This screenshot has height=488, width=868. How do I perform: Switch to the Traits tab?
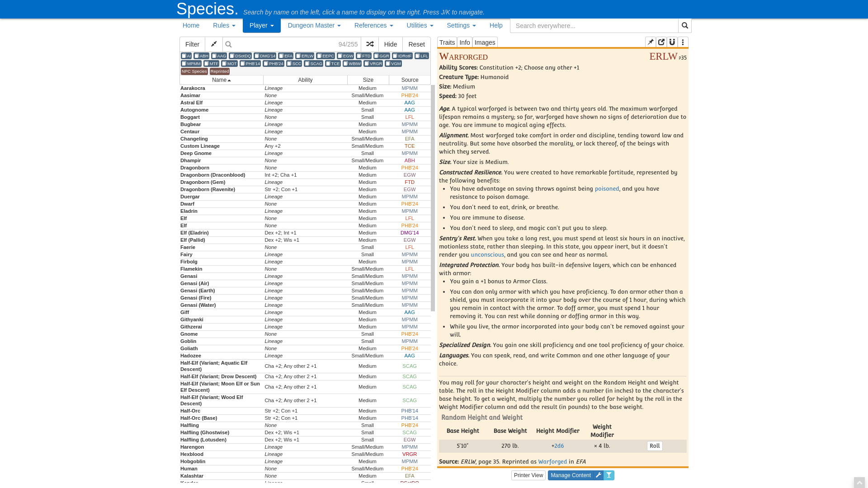coord(447,42)
